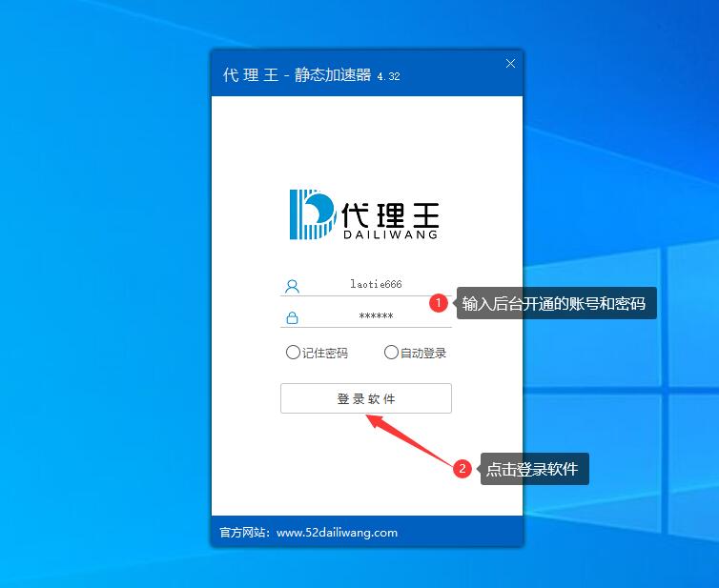Click the 代理王 - 静态加速器 title text
Screen dimensions: 719x588
[x=298, y=74]
